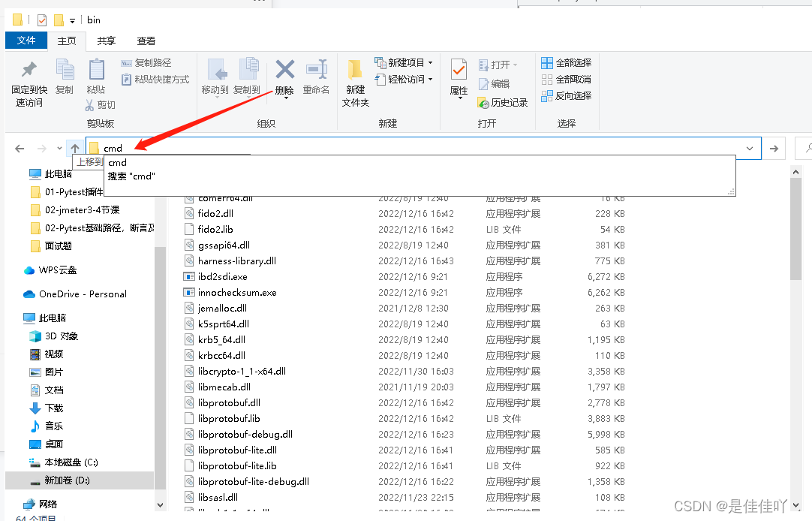Click Copy path in ribbon

[x=146, y=62]
